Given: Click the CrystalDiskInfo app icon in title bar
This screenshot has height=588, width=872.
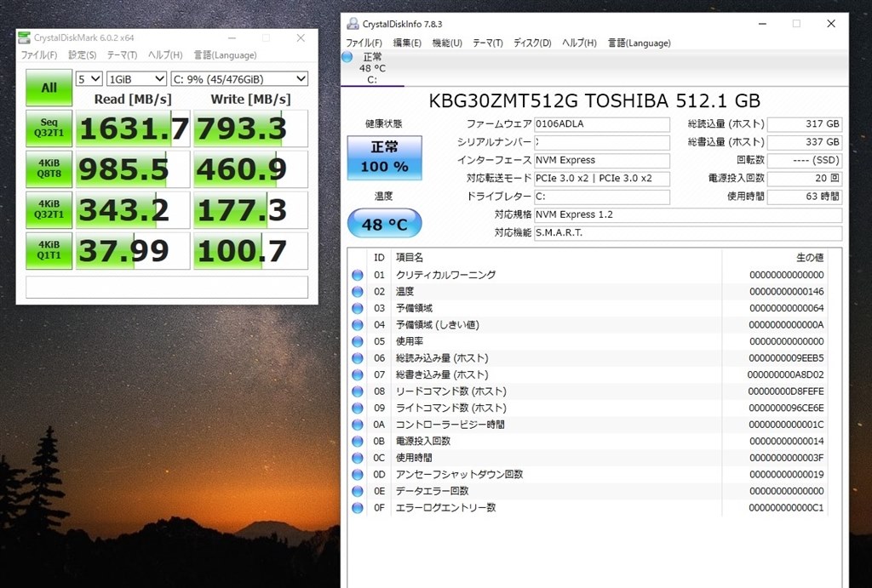Looking at the screenshot, I should coord(353,24).
